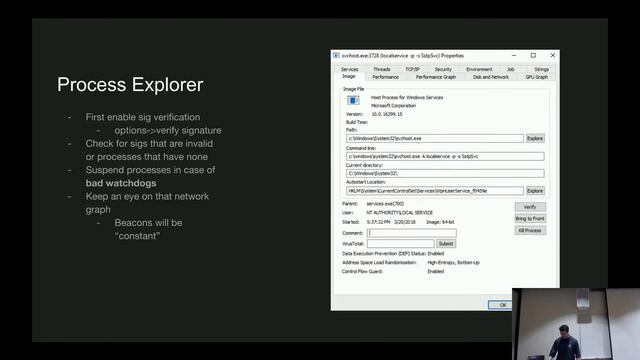The image size is (640, 360).
Task: Select the Image tab
Action: coord(349,76)
